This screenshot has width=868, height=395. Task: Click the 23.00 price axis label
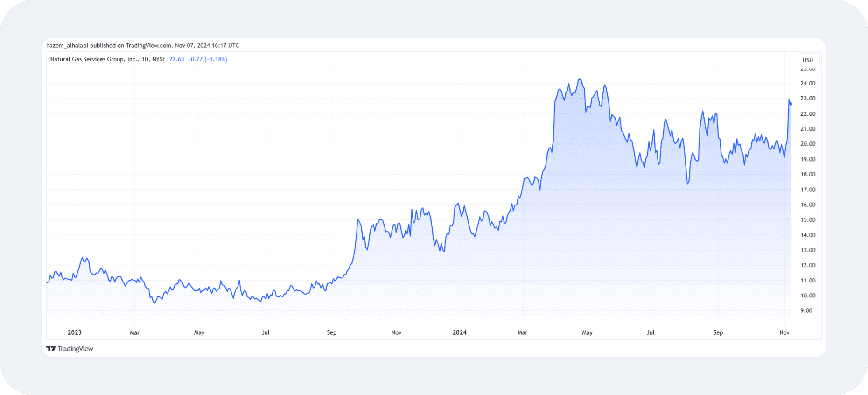coord(808,99)
